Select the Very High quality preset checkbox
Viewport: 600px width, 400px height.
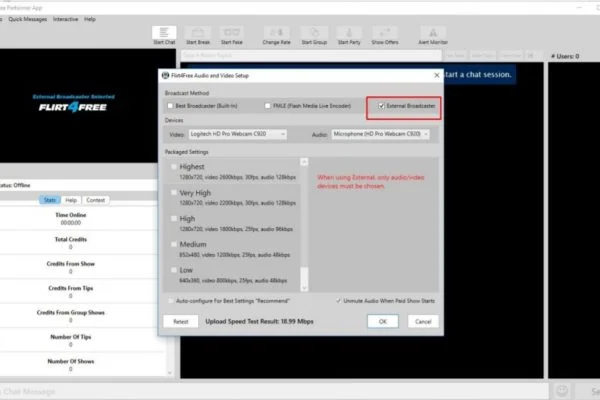click(174, 193)
